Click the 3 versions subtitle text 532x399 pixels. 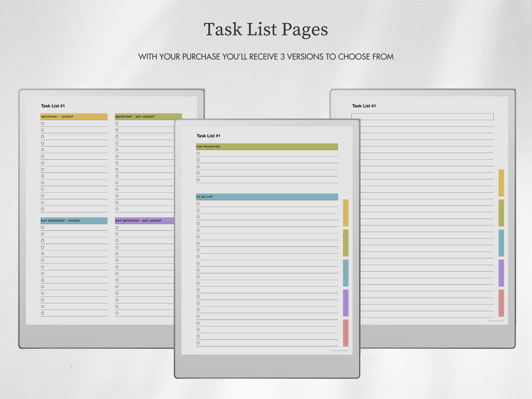click(266, 57)
